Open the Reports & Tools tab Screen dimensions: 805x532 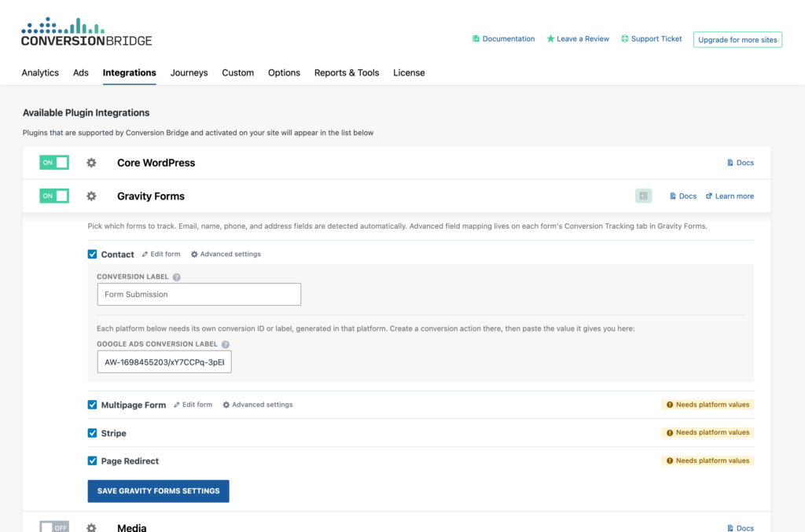coord(347,73)
